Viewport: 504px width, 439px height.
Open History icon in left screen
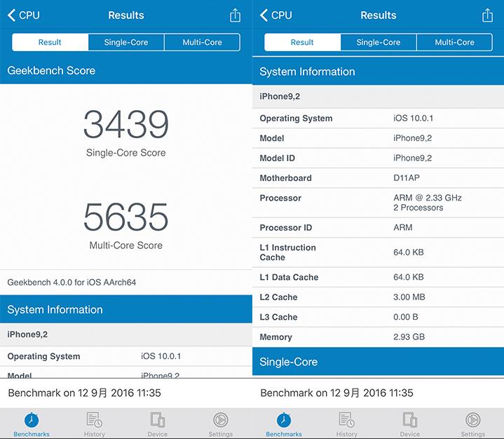pos(94,419)
